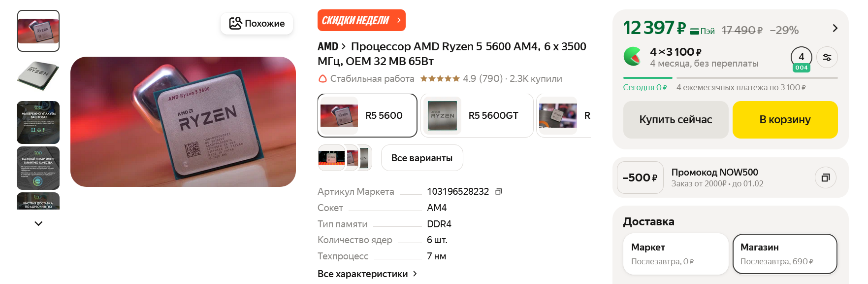Click the Купить сейчас button
The image size is (868, 284).
point(675,120)
